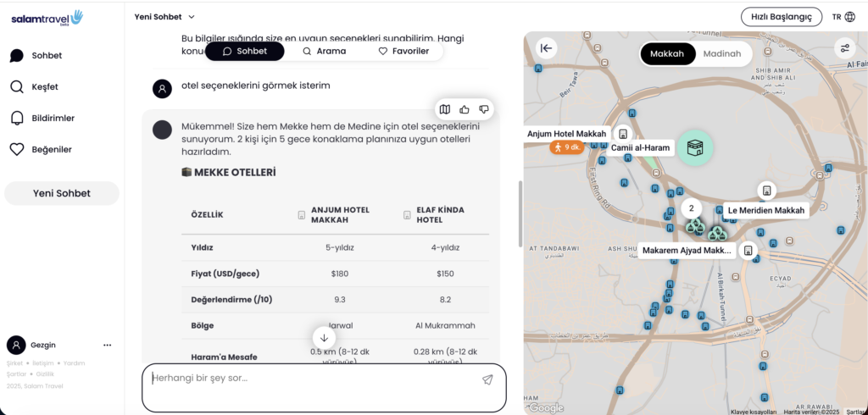The image size is (868, 415).
Task: Click the hotel pin beside Anjum Hotel label
Action: tap(623, 134)
